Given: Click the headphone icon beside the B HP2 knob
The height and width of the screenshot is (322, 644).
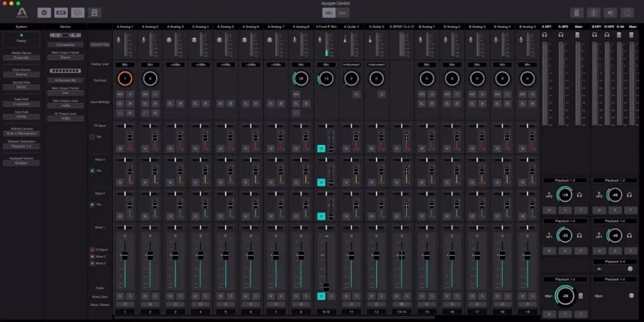Looking at the screenshot, I should pos(629,194).
